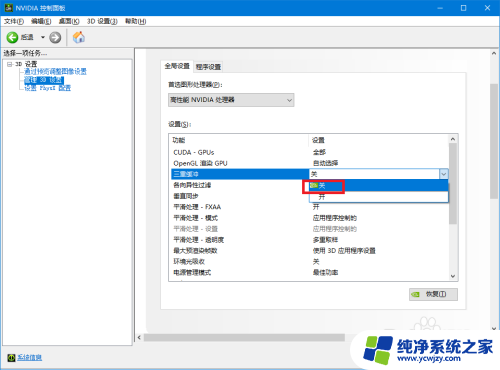
Task: Click the 恢复(I) restore button
Action: pyautogui.click(x=433, y=294)
